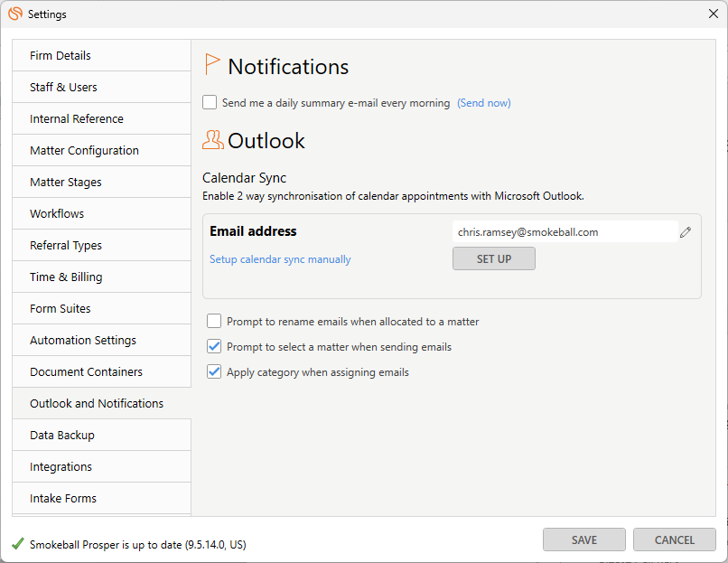Click the email address input field
This screenshot has width=728, height=563.
coord(565,231)
